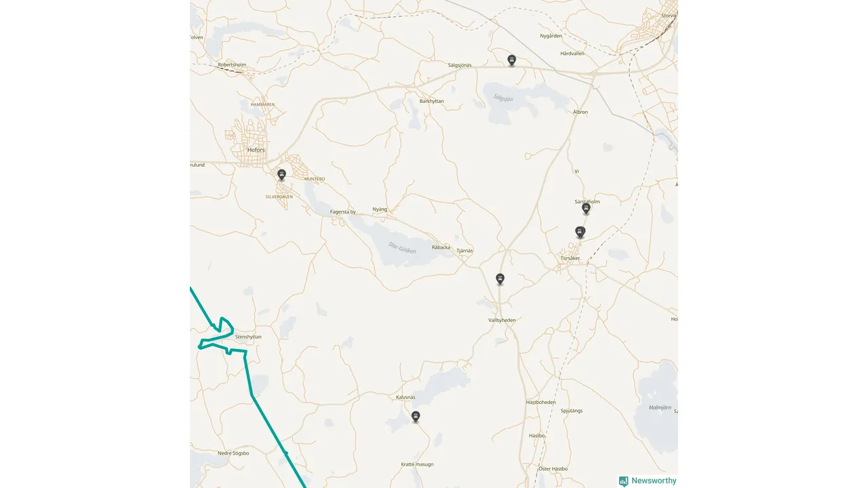Select the marker below Särstaholm label
The image size is (868, 488).
pos(586,209)
